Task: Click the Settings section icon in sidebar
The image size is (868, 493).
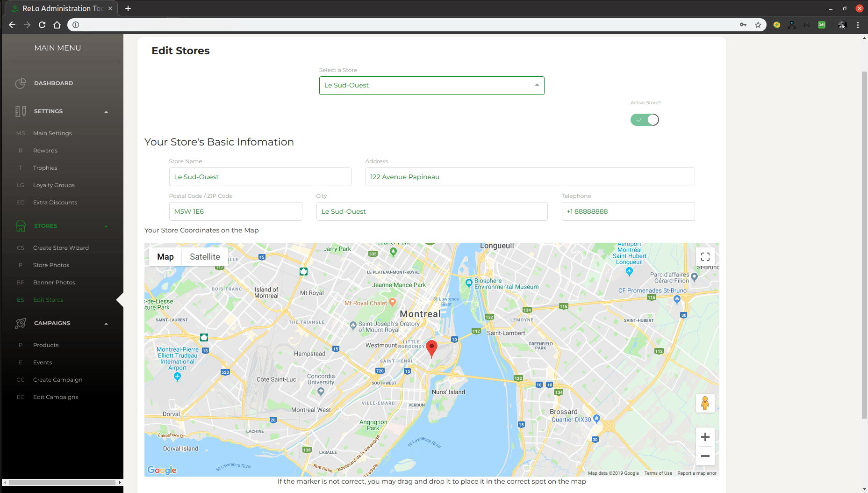Action: [x=21, y=111]
